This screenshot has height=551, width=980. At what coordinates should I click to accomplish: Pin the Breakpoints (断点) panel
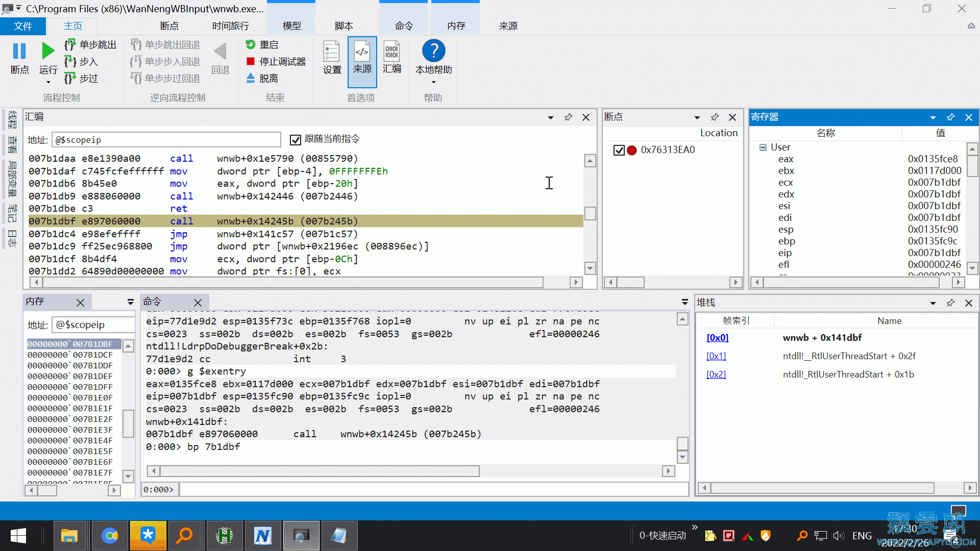tap(715, 117)
